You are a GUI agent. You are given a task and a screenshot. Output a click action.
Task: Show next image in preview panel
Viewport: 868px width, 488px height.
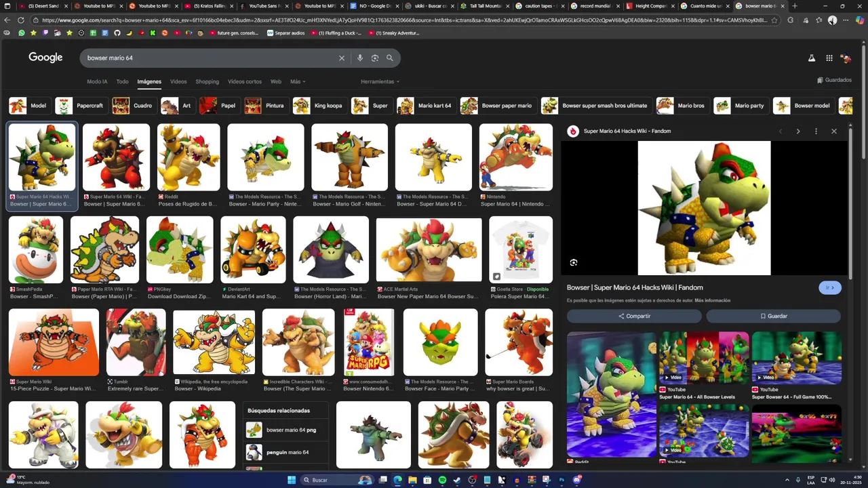pos(798,131)
